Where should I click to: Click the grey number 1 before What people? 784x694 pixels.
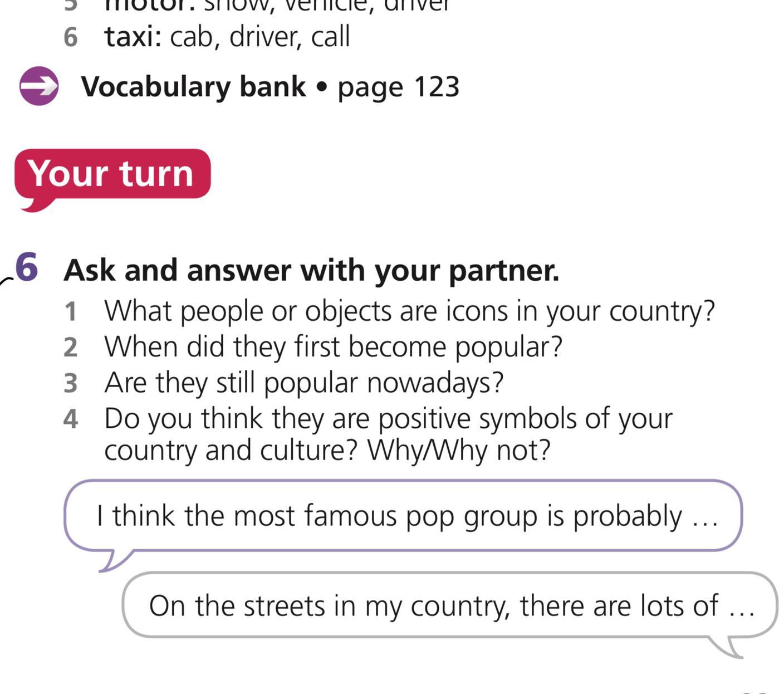click(70, 311)
